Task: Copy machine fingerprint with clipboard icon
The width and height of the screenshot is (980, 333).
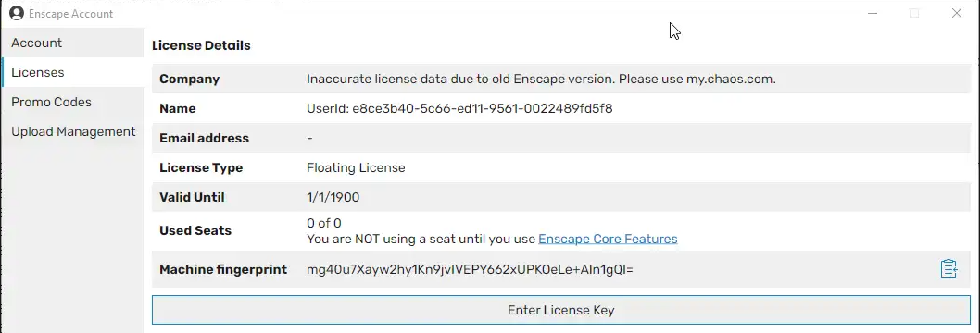Action: coord(949,269)
